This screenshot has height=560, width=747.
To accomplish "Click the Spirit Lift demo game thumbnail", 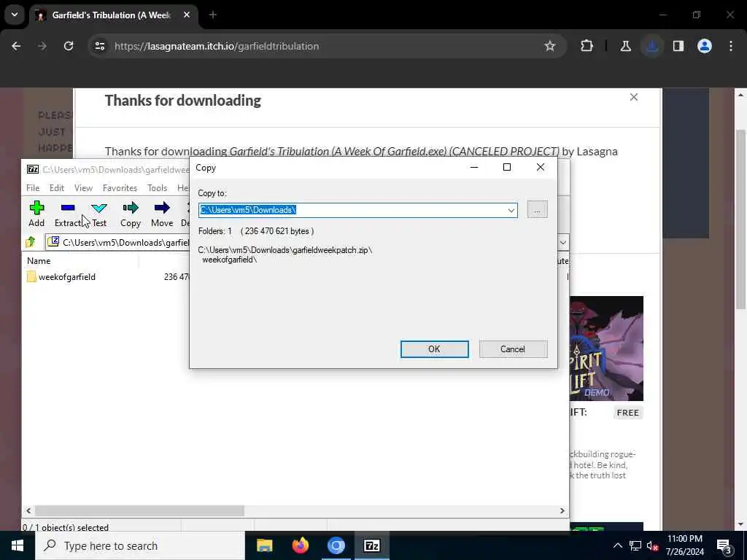I will (x=606, y=349).
